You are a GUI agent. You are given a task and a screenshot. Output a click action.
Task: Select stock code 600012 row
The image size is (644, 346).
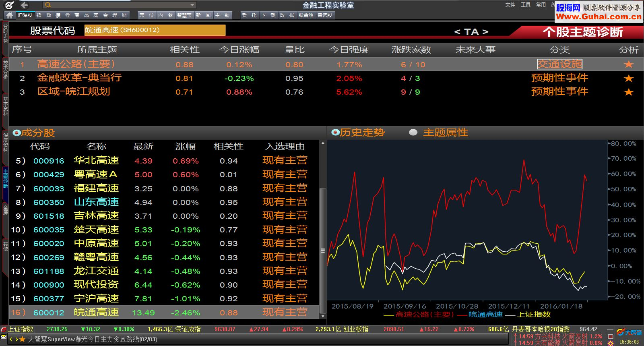point(164,313)
